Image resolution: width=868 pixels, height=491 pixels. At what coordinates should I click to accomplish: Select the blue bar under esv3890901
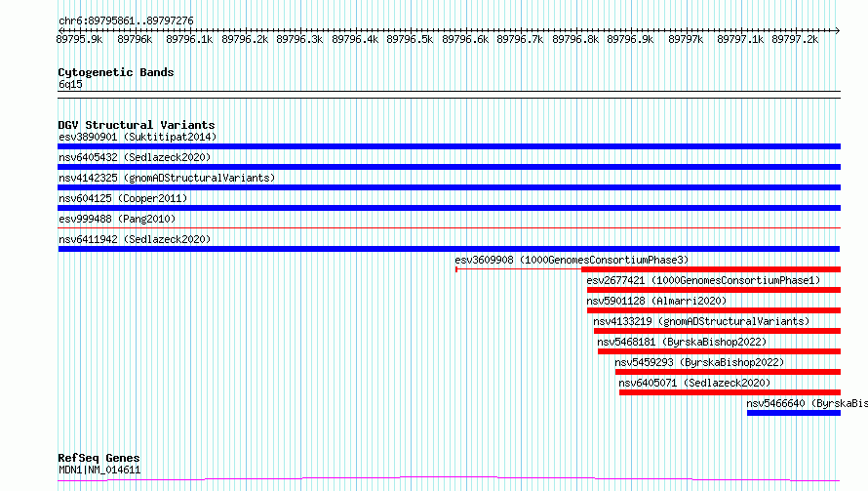pyautogui.click(x=449, y=146)
